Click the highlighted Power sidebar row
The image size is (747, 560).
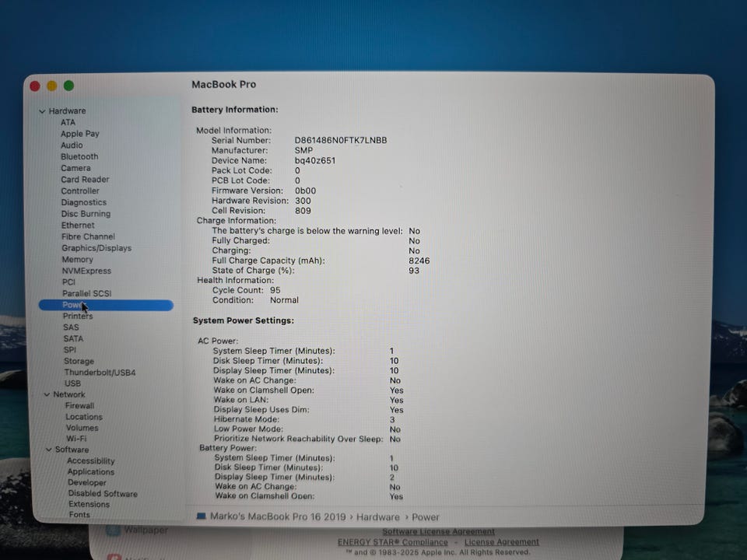(106, 305)
